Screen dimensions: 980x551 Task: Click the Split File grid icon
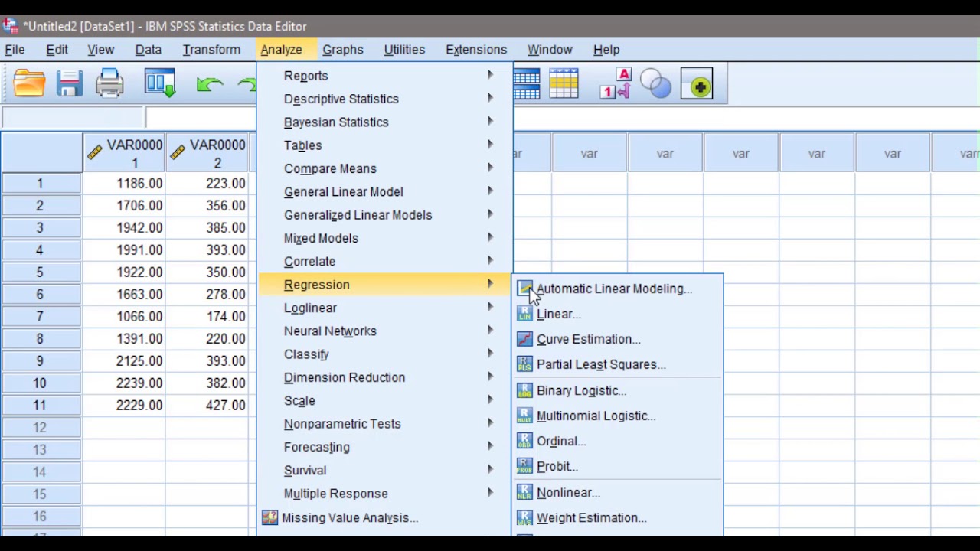(527, 84)
